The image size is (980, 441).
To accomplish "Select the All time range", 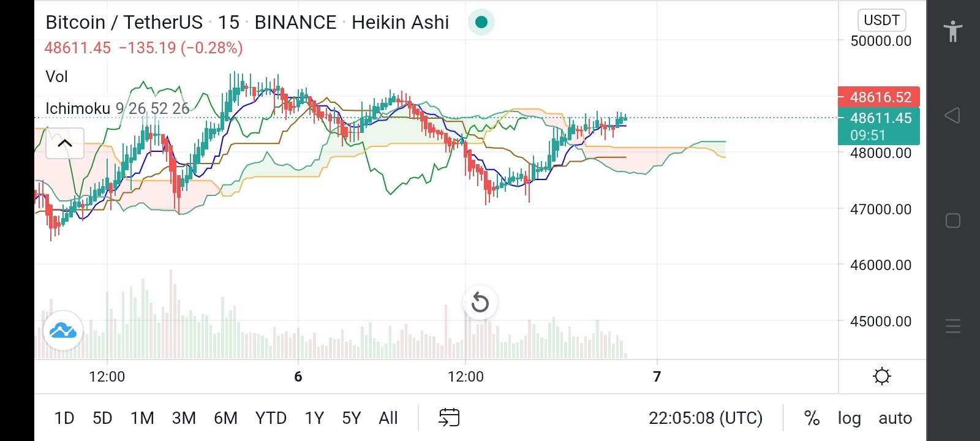I will 388,418.
